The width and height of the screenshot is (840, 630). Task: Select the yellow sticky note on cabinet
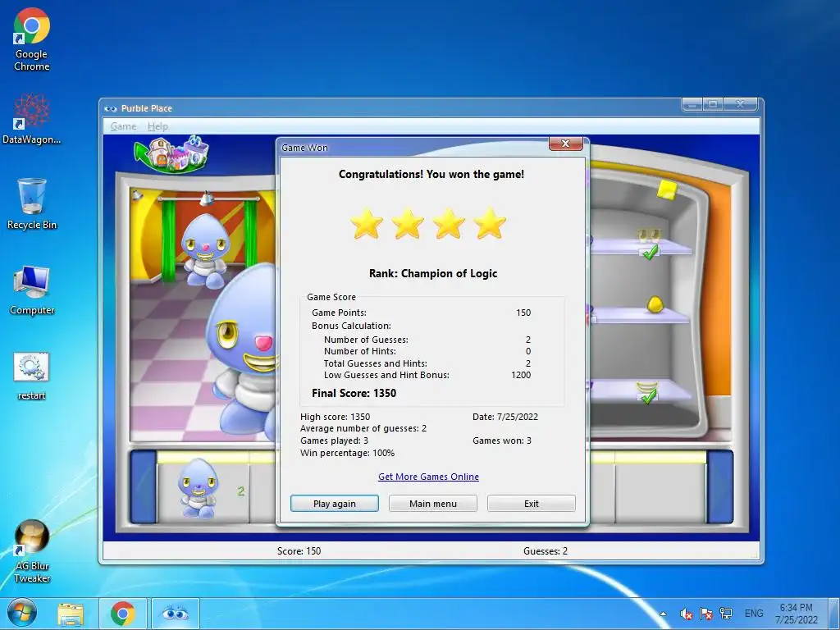667,189
